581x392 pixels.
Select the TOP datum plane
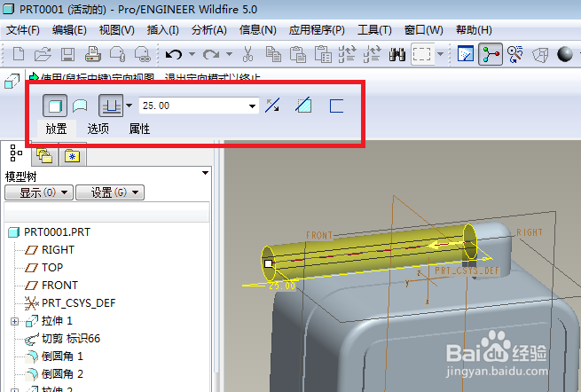[52, 268]
